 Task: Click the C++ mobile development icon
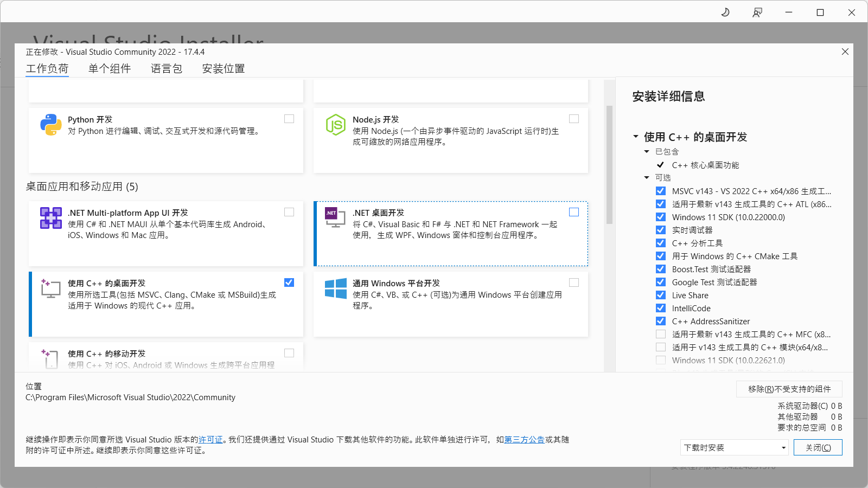49,358
